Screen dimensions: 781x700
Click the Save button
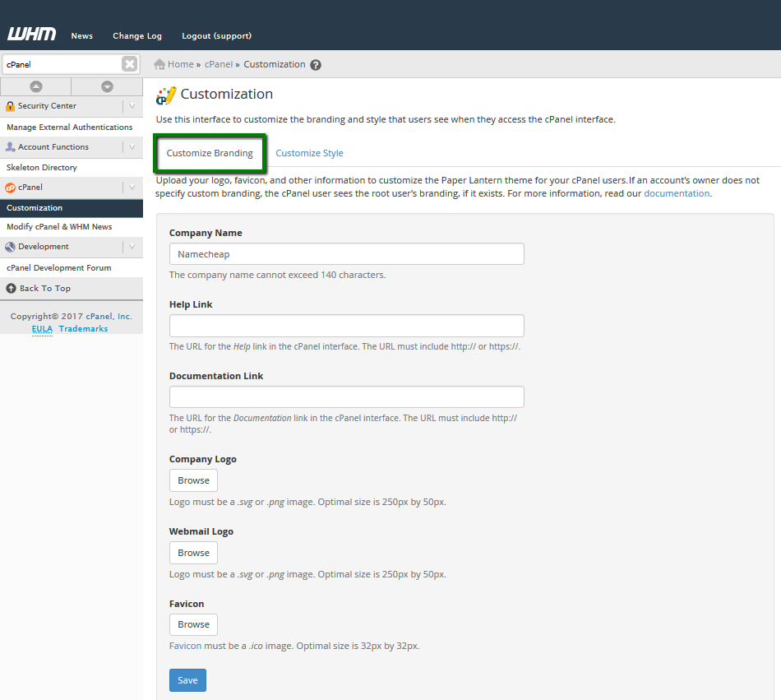click(187, 680)
